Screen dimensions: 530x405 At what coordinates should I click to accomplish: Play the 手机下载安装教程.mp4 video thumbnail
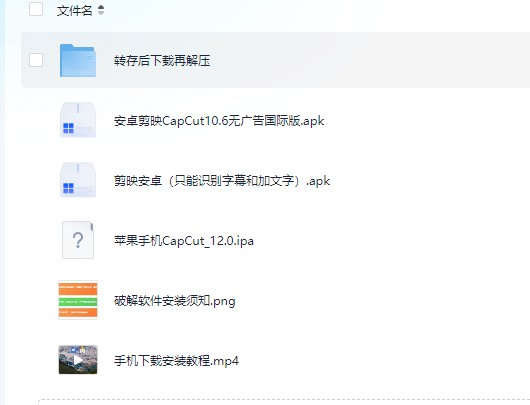(x=78, y=360)
